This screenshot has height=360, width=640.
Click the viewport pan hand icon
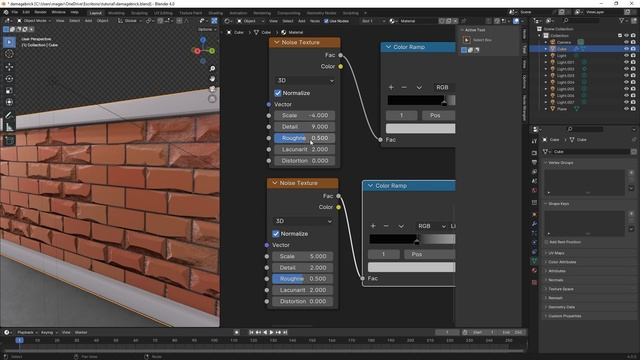(212, 78)
